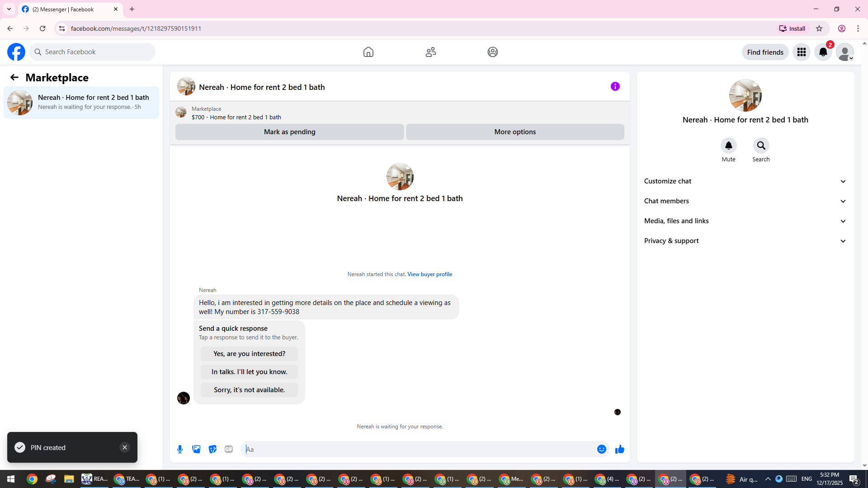868x488 pixels.
Task: Click the voice clip microphone icon
Action: click(x=180, y=449)
